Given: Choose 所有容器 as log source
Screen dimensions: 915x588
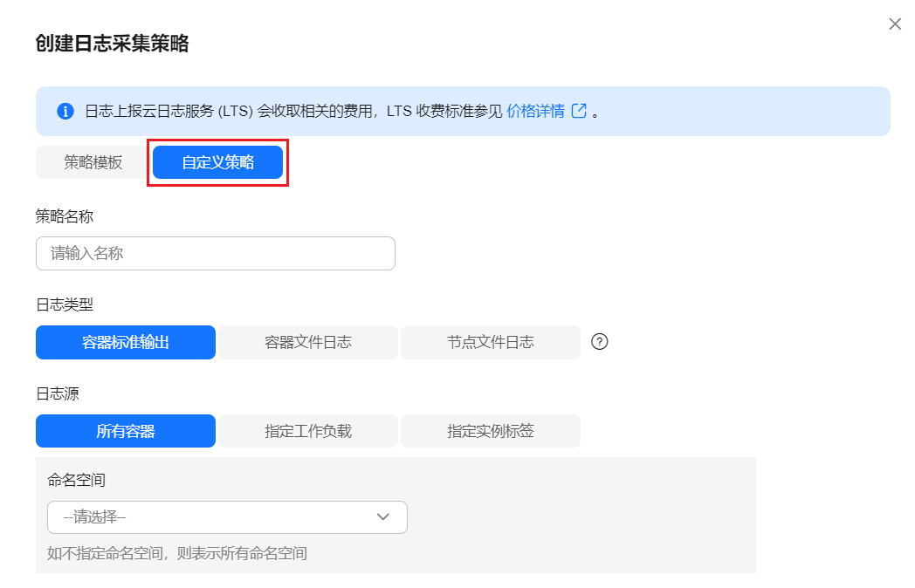Looking at the screenshot, I should pos(126,431).
